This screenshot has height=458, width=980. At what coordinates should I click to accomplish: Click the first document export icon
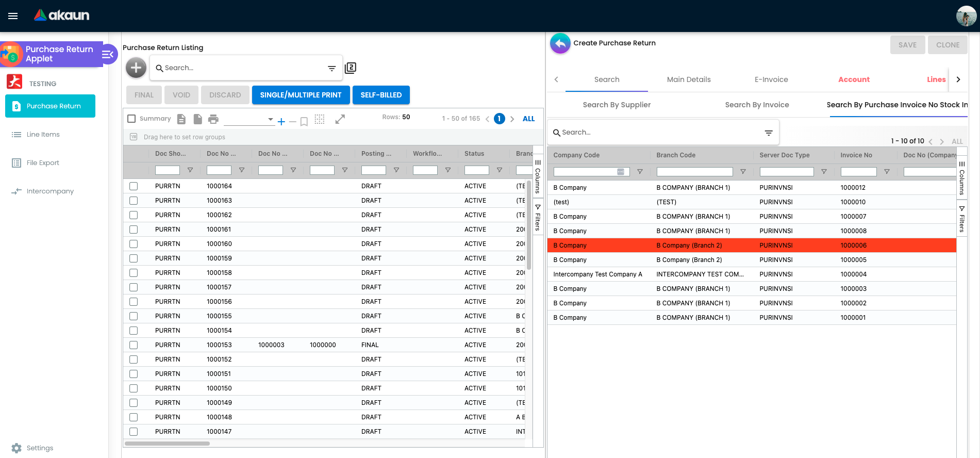(181, 119)
